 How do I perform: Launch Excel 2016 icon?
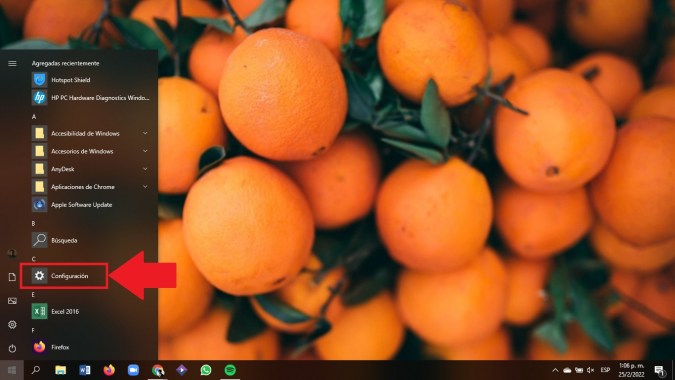[x=39, y=311]
